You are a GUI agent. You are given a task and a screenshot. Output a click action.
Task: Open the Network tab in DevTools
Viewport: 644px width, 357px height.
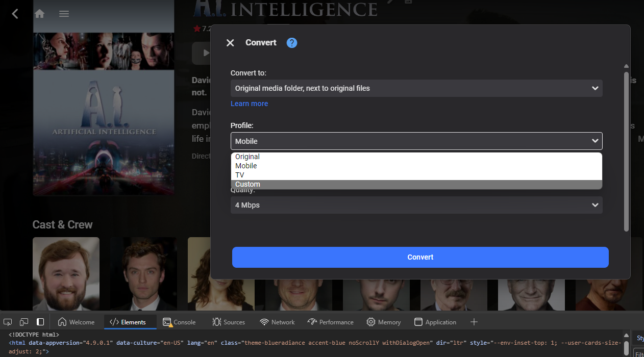coord(278,322)
